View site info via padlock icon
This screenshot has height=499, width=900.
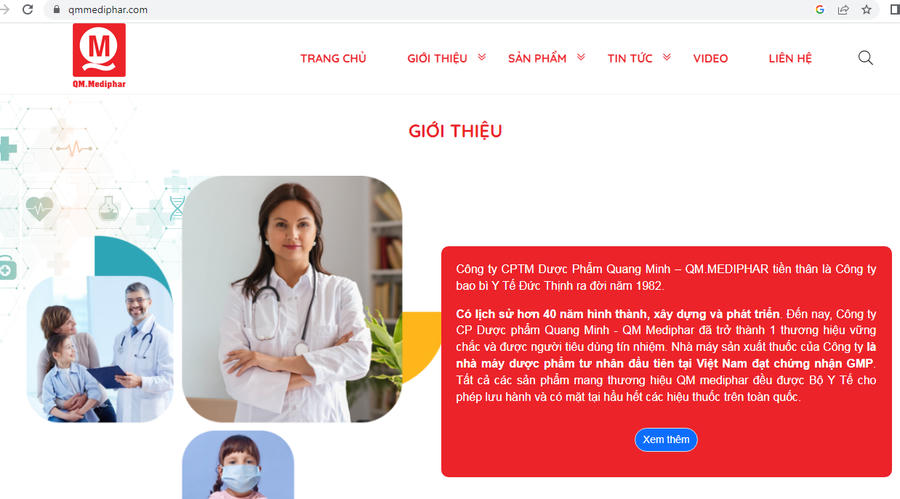click(56, 9)
